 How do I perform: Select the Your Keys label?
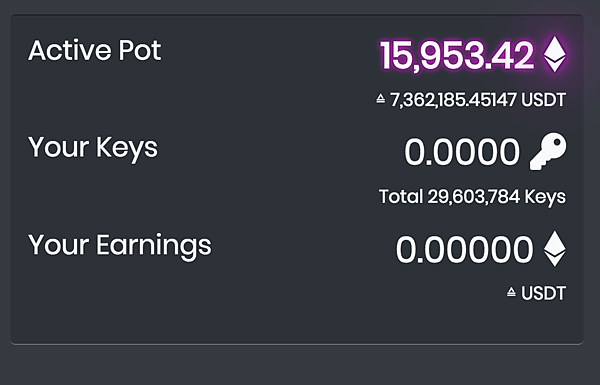tap(93, 148)
